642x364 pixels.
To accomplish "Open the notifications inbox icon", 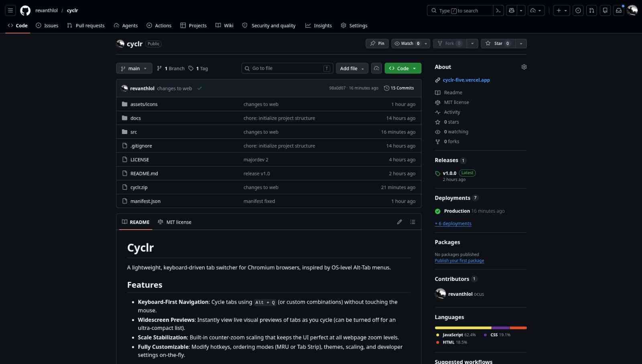I will tap(619, 10).
